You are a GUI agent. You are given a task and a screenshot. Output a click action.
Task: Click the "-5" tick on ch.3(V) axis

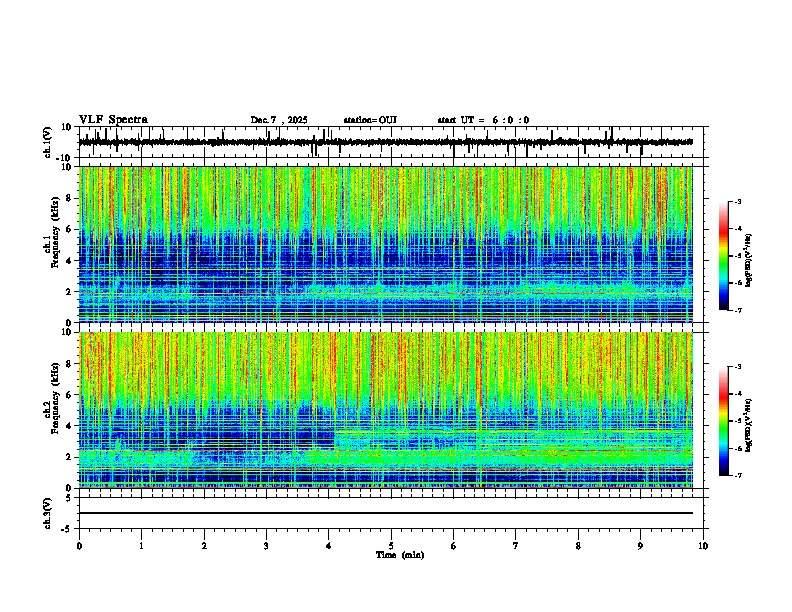click(x=67, y=529)
